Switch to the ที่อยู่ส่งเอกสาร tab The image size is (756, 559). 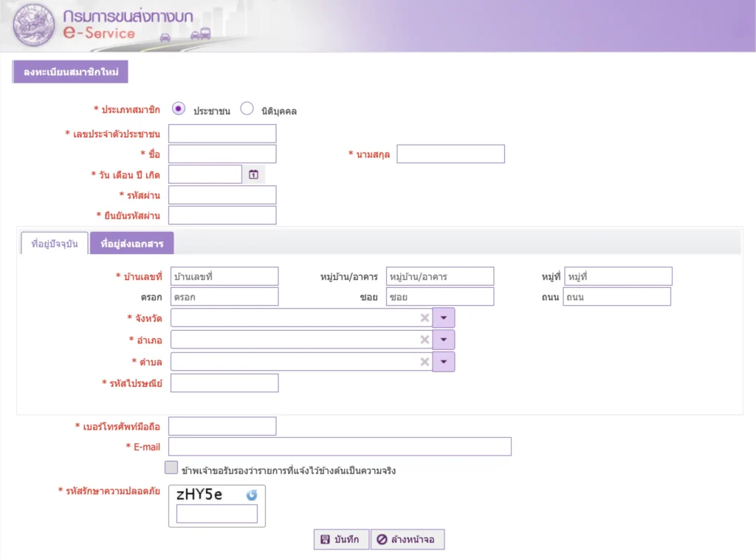pos(131,244)
